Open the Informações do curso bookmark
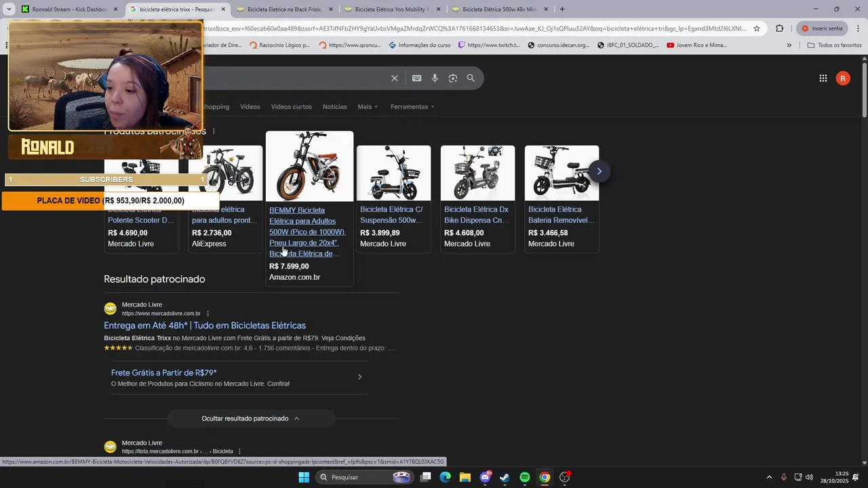Viewport: 868px width, 488px height. (x=419, y=45)
